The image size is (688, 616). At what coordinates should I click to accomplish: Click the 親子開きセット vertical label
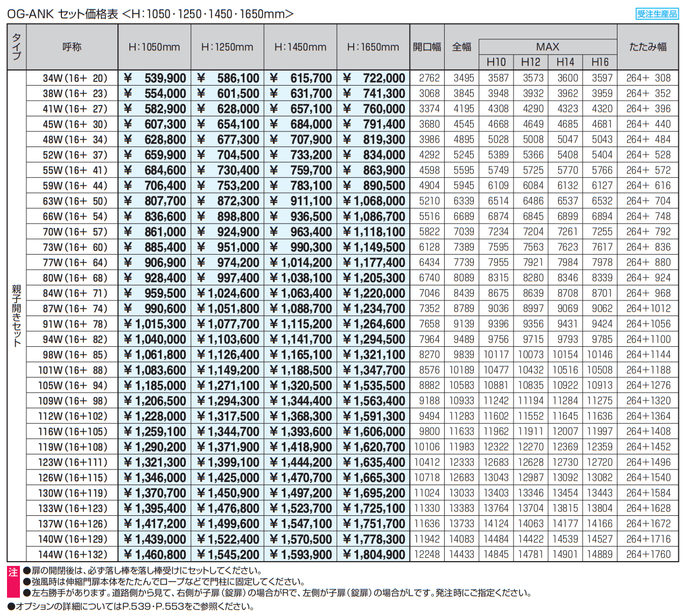coord(17,316)
